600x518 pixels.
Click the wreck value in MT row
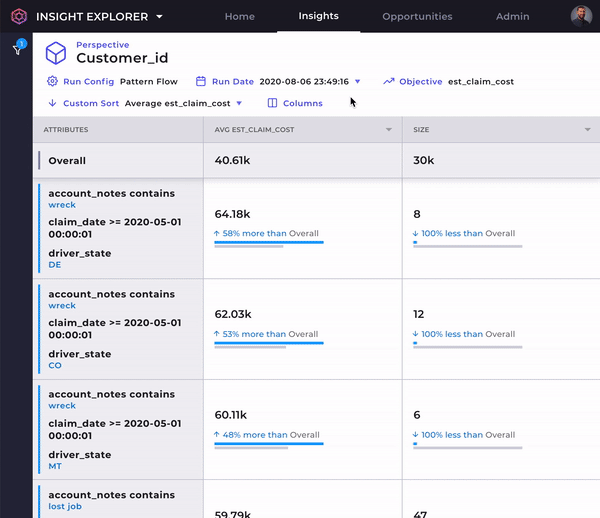coord(62,406)
